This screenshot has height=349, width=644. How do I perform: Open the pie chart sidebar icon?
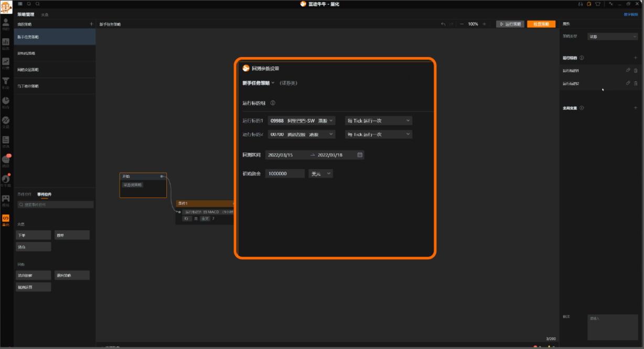pyautogui.click(x=6, y=102)
